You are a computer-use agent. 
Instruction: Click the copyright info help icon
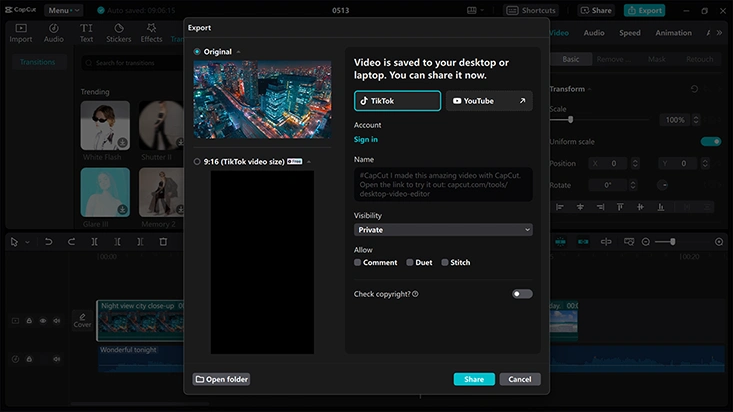coord(415,294)
